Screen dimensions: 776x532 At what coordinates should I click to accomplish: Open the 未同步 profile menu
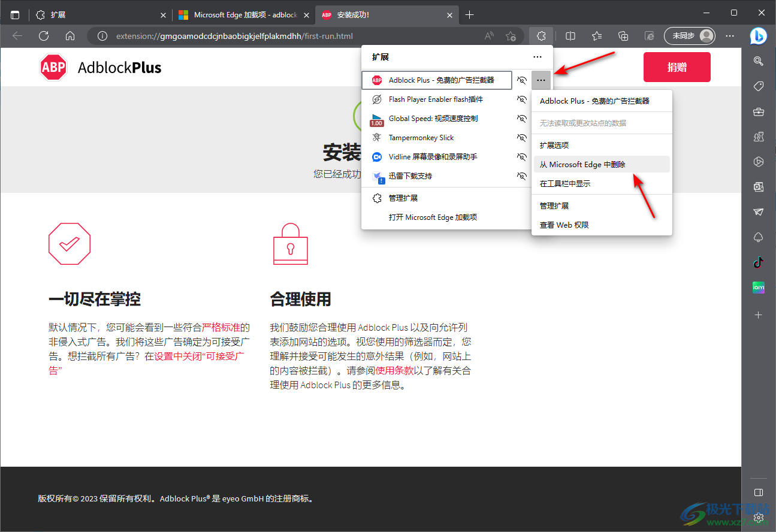(690, 36)
